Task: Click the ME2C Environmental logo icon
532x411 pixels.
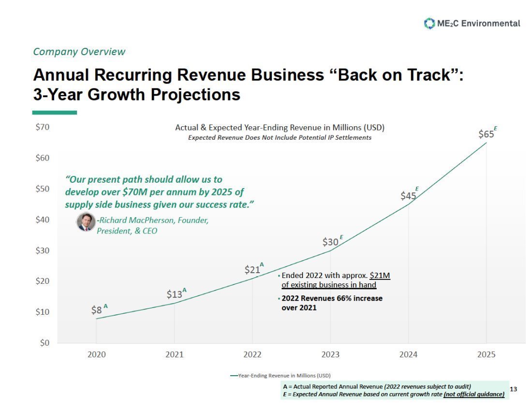Action: tap(429, 23)
